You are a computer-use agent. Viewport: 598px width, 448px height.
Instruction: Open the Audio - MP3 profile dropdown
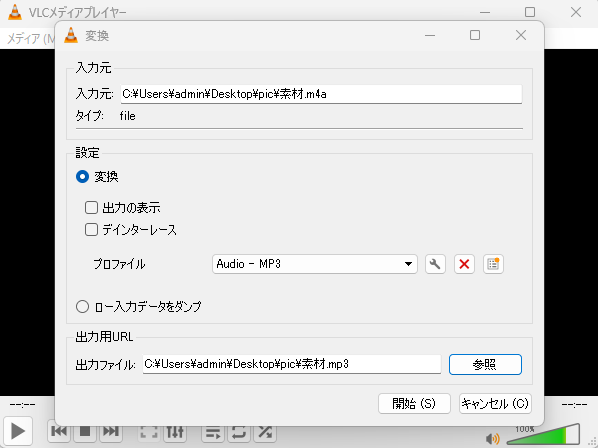pos(315,264)
